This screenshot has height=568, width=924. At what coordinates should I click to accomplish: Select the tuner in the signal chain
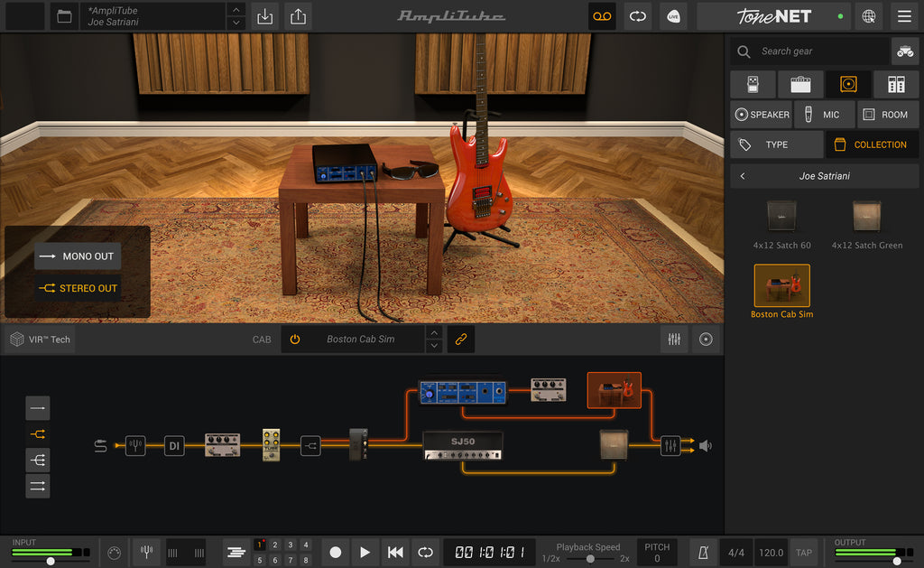pyautogui.click(x=135, y=445)
